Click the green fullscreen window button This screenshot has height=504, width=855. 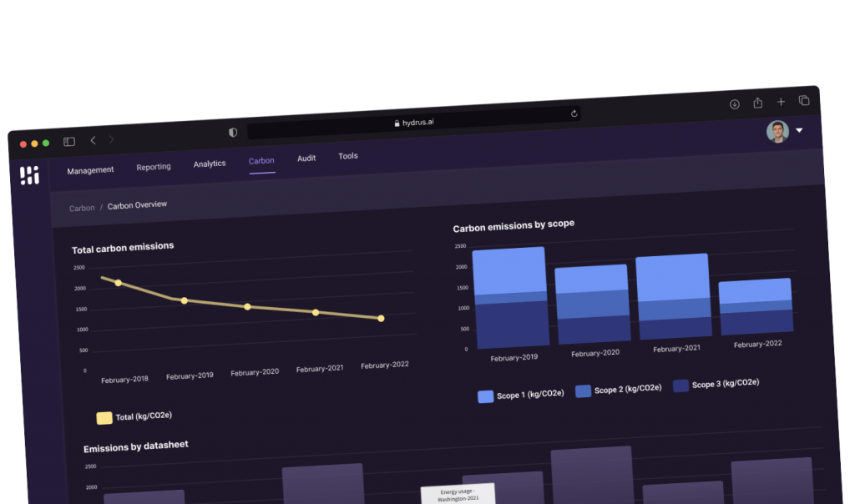[x=46, y=144]
